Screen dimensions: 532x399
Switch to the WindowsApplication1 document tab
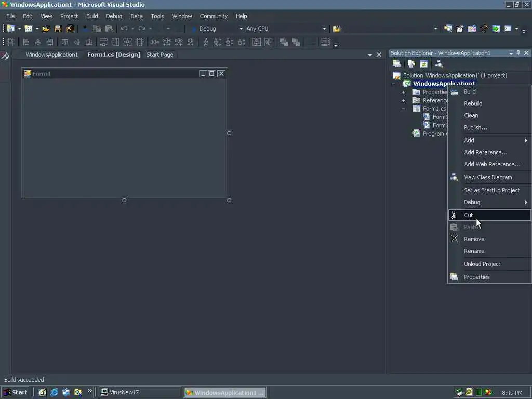point(51,55)
